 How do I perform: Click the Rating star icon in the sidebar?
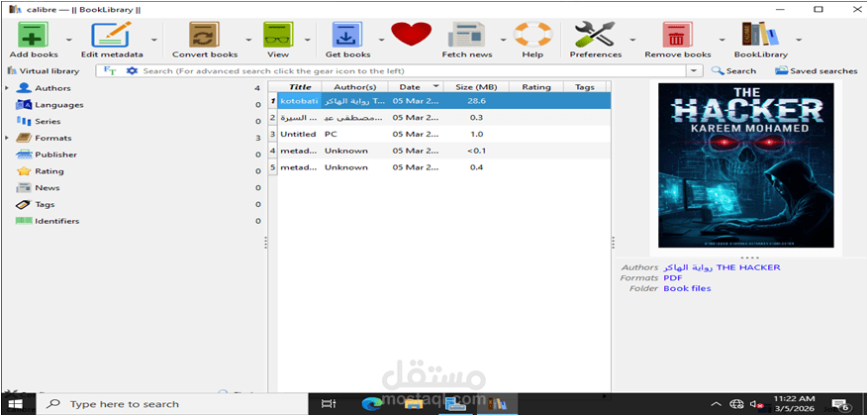click(x=24, y=171)
